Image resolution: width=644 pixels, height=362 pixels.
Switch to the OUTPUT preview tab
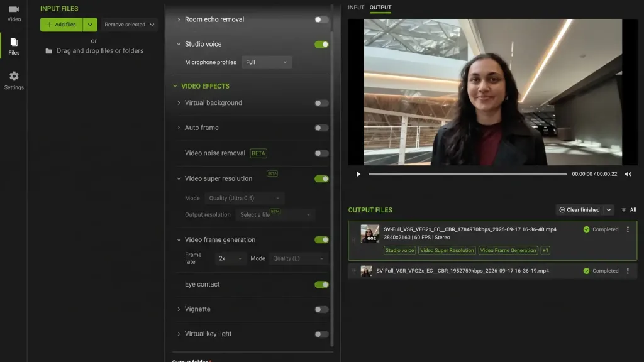click(380, 8)
